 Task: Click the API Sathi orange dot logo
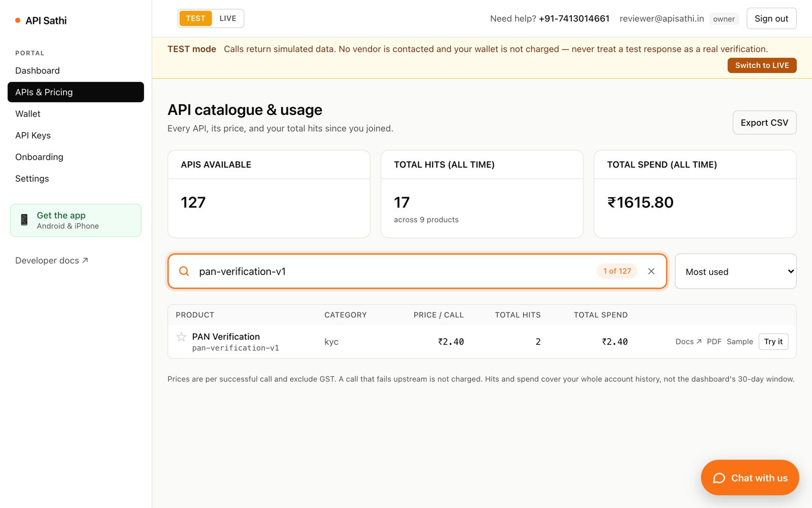18,20
